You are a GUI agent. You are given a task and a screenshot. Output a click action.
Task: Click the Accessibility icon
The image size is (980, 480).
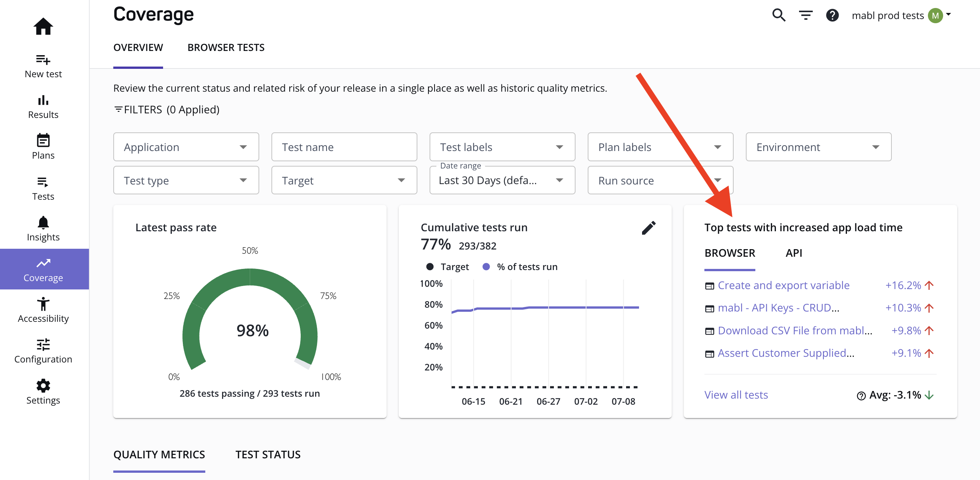(43, 305)
